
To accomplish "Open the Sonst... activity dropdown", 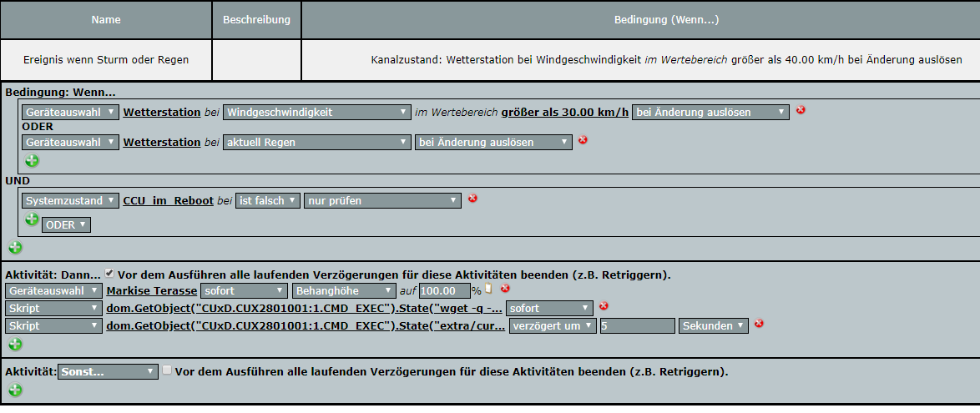I will tap(108, 371).
